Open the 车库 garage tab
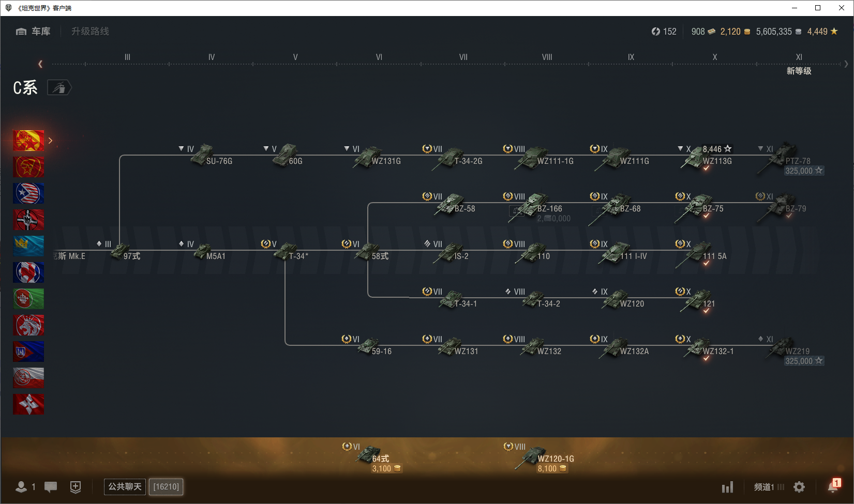The height and width of the screenshot is (504, 854). 33,32
